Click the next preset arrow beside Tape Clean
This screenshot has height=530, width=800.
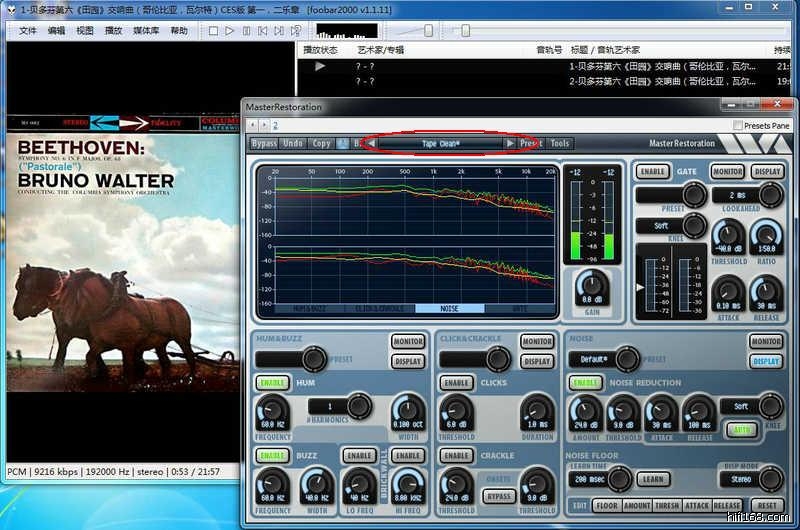(x=510, y=144)
